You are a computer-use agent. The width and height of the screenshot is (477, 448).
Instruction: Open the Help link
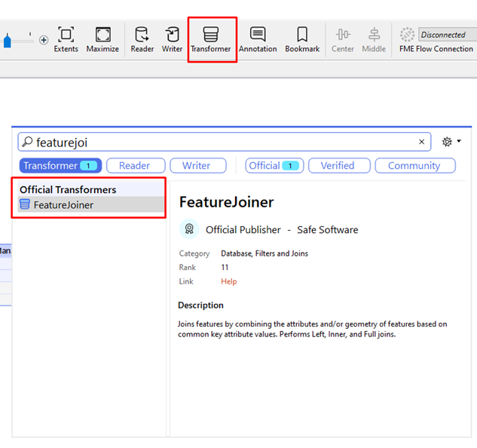(x=229, y=281)
